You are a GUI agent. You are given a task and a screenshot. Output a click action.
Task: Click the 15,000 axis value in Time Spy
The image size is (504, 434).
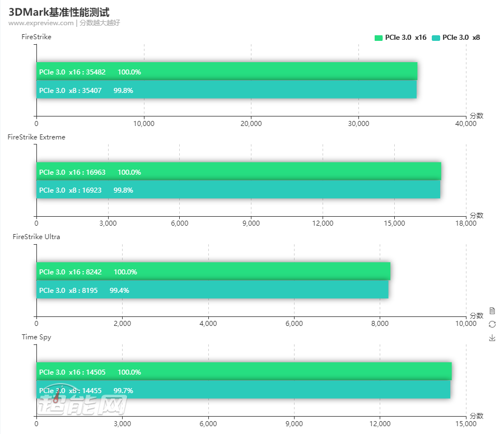[x=466, y=424]
